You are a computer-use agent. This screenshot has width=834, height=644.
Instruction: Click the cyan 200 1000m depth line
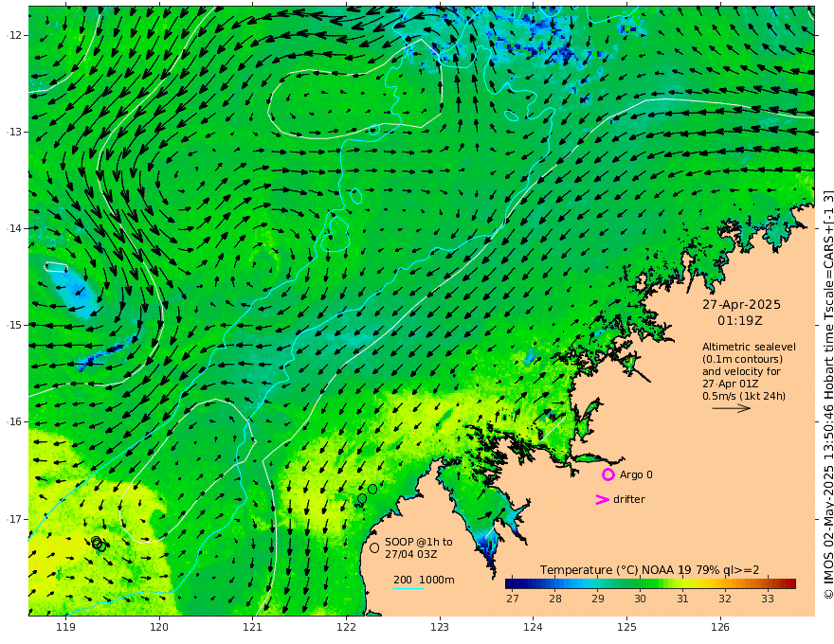(408, 588)
